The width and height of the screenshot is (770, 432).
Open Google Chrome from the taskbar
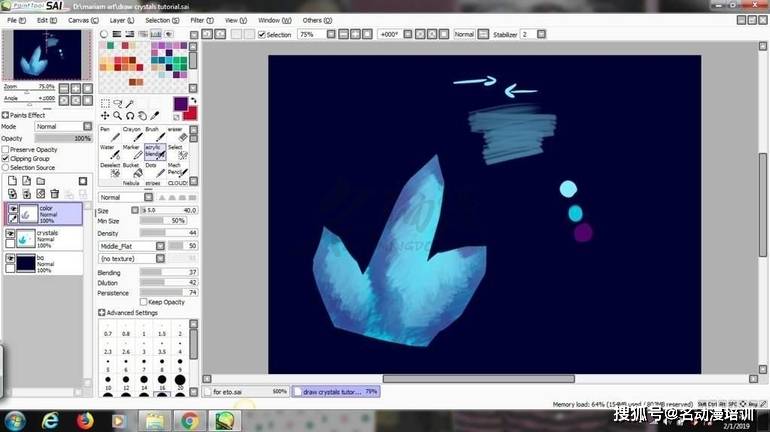click(x=189, y=420)
